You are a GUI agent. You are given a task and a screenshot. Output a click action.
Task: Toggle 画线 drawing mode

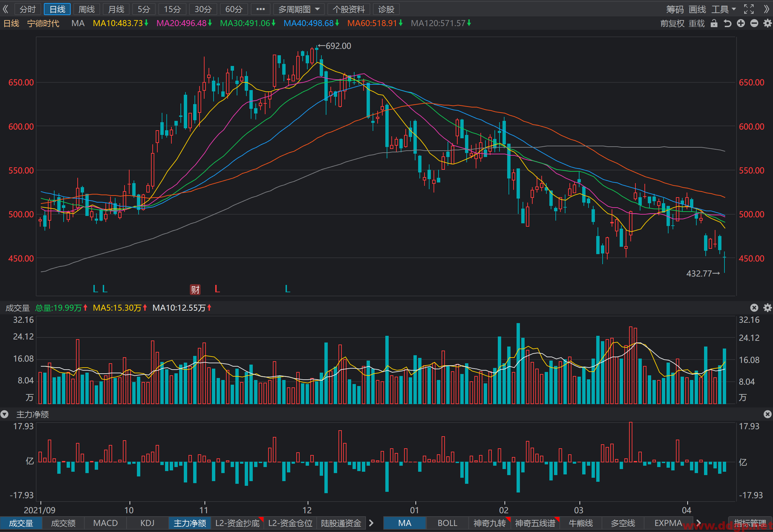coord(697,9)
